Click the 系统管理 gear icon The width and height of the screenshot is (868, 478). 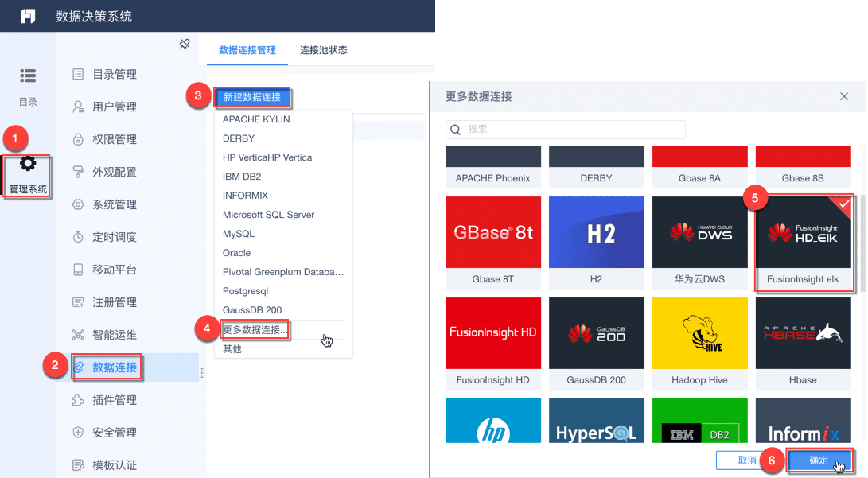point(78,204)
